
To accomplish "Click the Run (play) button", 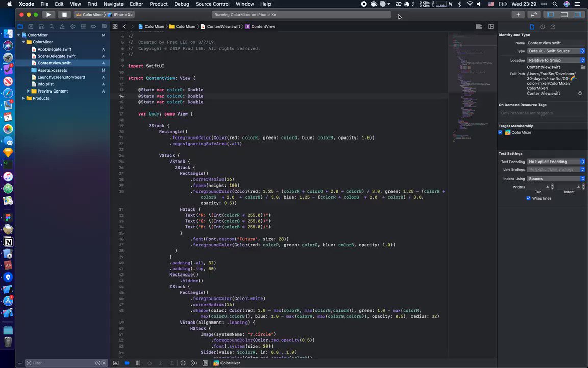I will click(x=48, y=15).
